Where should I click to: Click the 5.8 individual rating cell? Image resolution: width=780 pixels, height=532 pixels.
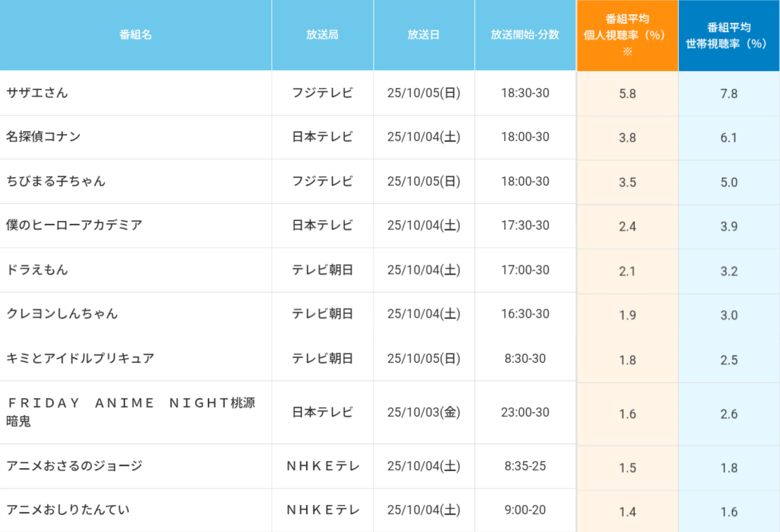pyautogui.click(x=627, y=94)
